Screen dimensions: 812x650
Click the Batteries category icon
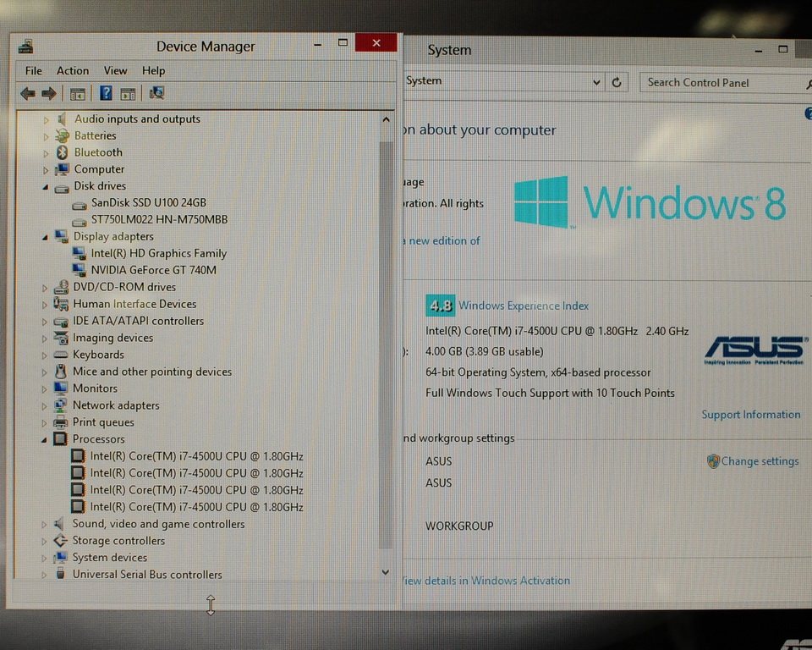(x=63, y=135)
